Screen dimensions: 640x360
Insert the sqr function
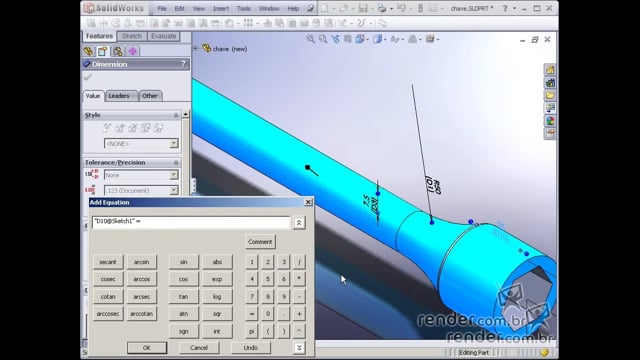click(x=217, y=314)
